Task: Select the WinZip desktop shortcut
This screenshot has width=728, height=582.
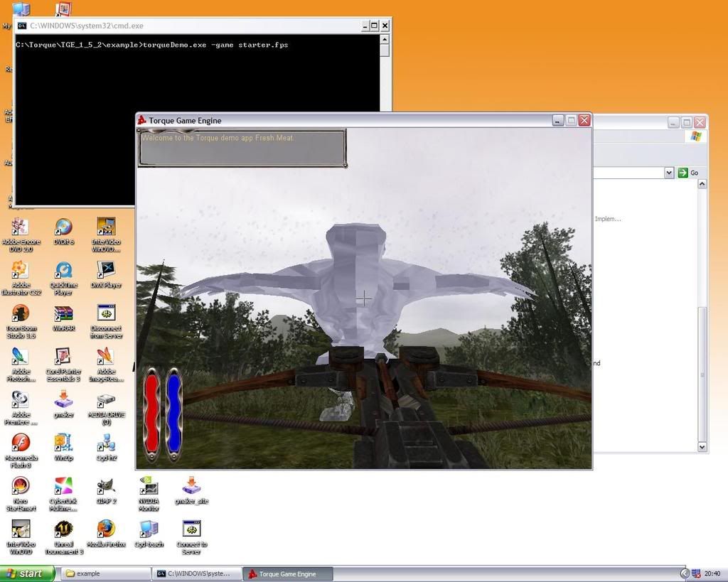Action: pos(63,447)
